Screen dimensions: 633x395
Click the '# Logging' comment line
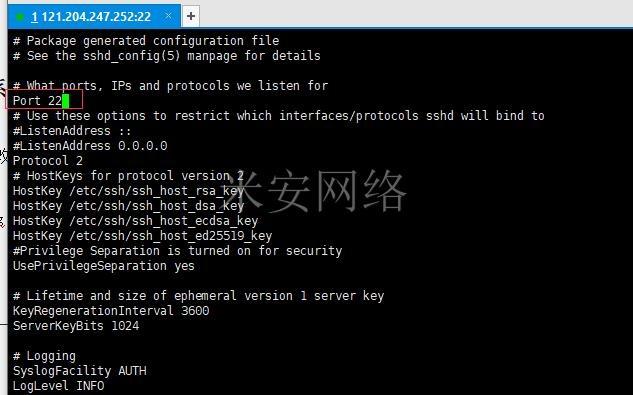[x=44, y=356]
